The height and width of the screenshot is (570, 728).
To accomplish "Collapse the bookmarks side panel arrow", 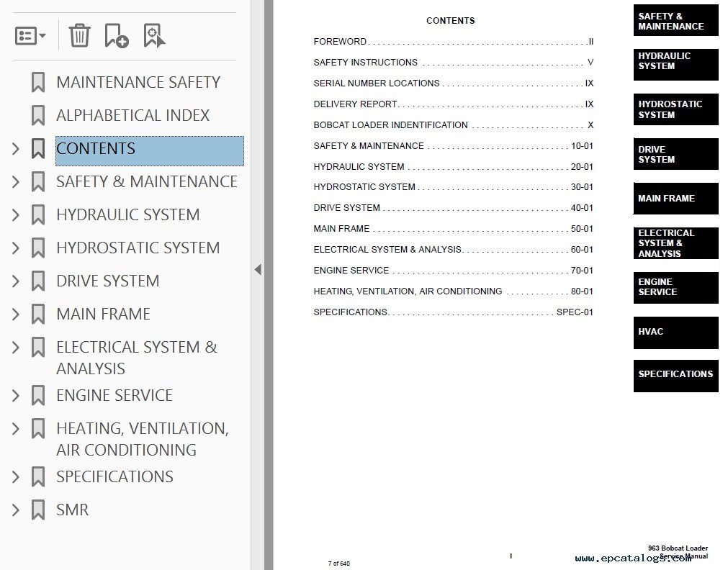I will pos(258,270).
